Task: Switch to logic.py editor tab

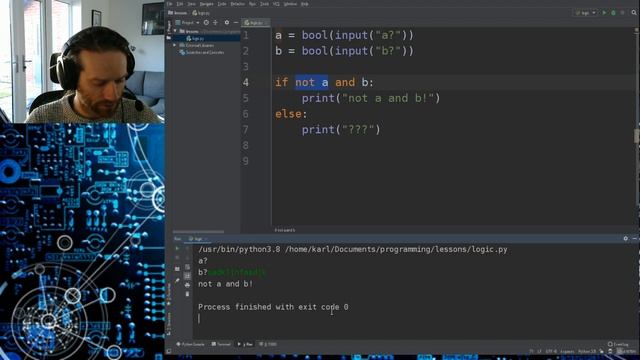Action: (255, 23)
